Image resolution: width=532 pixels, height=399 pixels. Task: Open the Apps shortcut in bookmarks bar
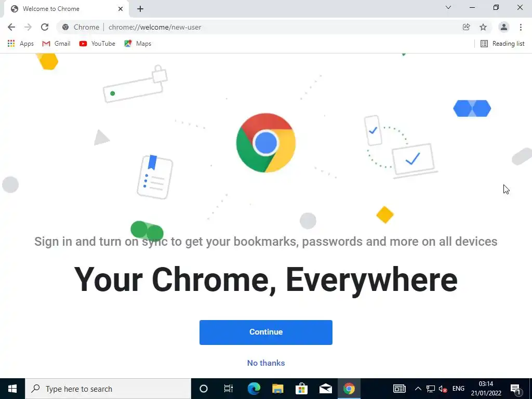click(x=20, y=44)
